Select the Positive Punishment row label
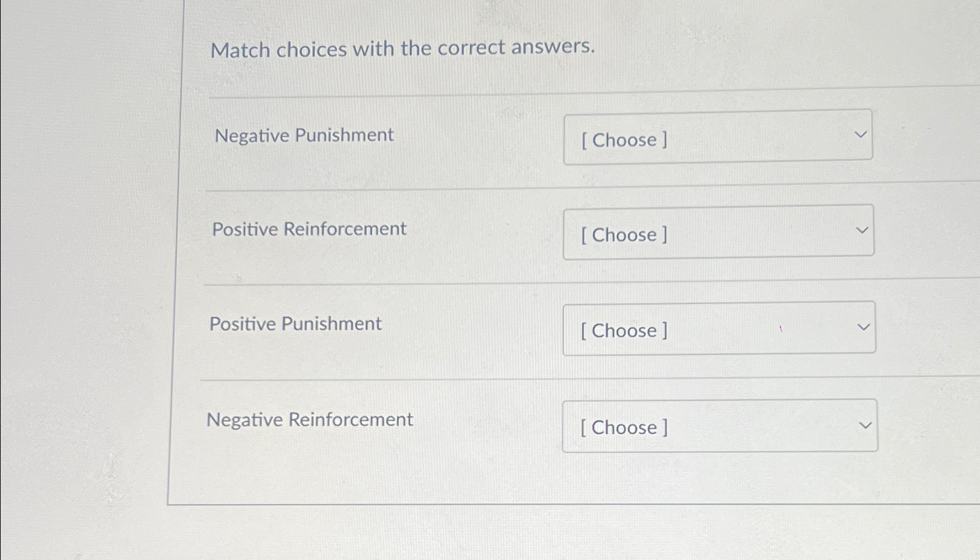980x560 pixels. tap(295, 324)
